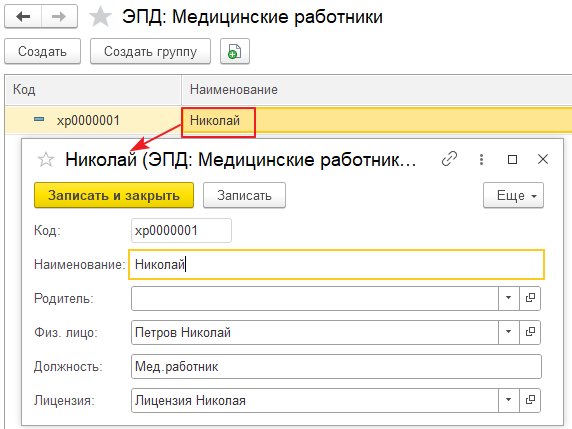
Task: Sort by the Наименование column header
Action: coord(376,90)
